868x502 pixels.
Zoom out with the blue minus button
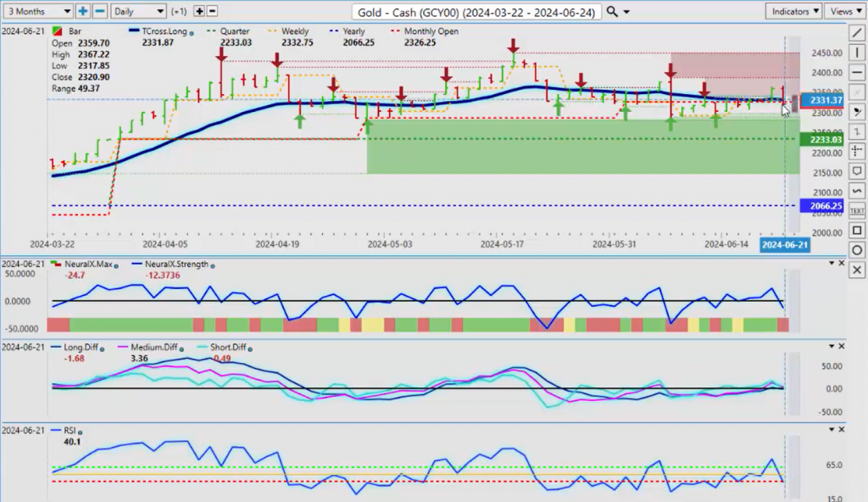[x=99, y=11]
